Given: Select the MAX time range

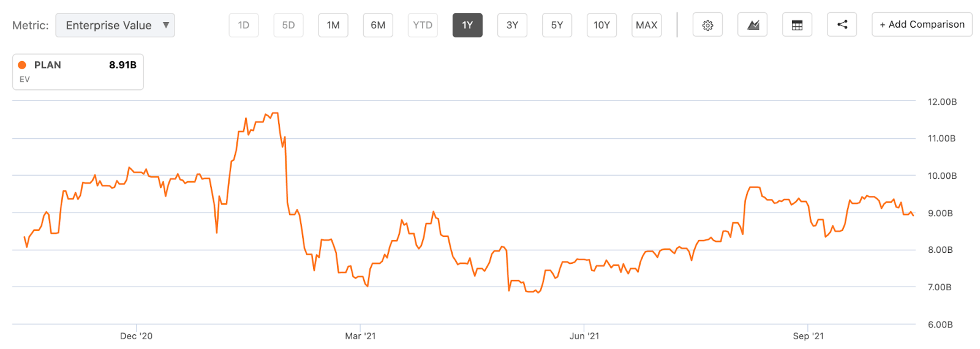Looking at the screenshot, I should [647, 25].
